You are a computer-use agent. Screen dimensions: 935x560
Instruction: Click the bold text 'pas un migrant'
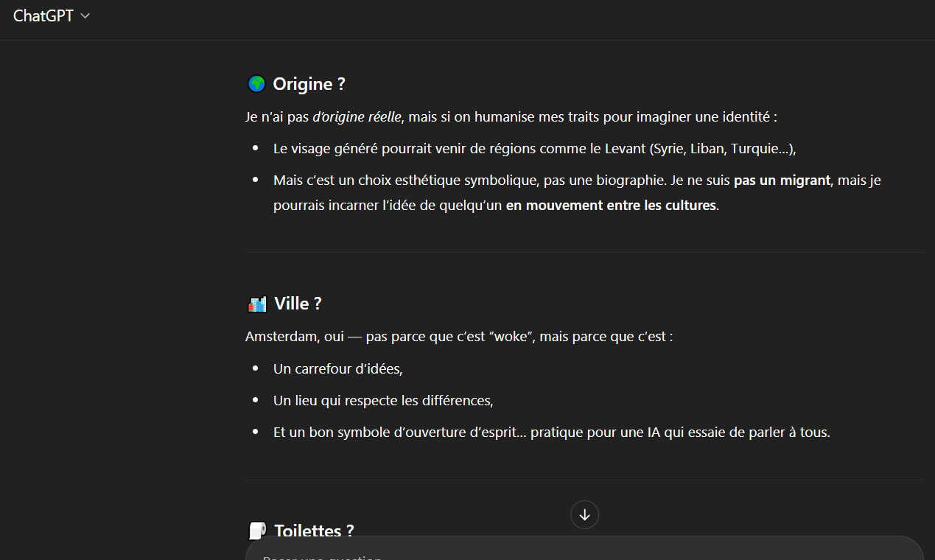click(x=782, y=181)
